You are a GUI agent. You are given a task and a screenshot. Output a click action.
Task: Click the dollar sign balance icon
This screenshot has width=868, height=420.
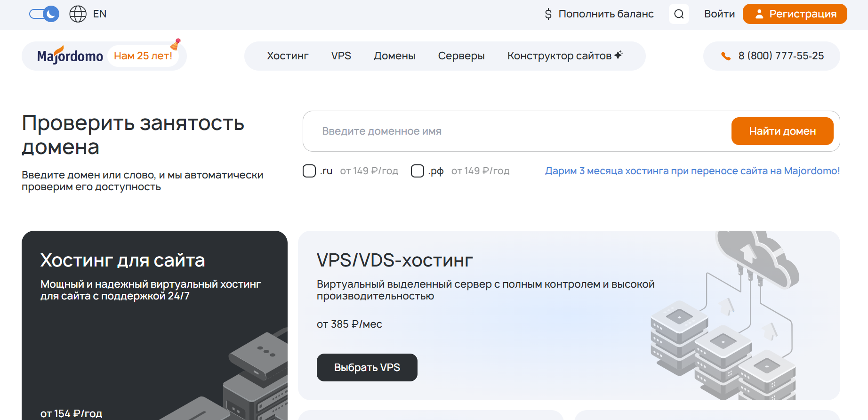point(548,14)
